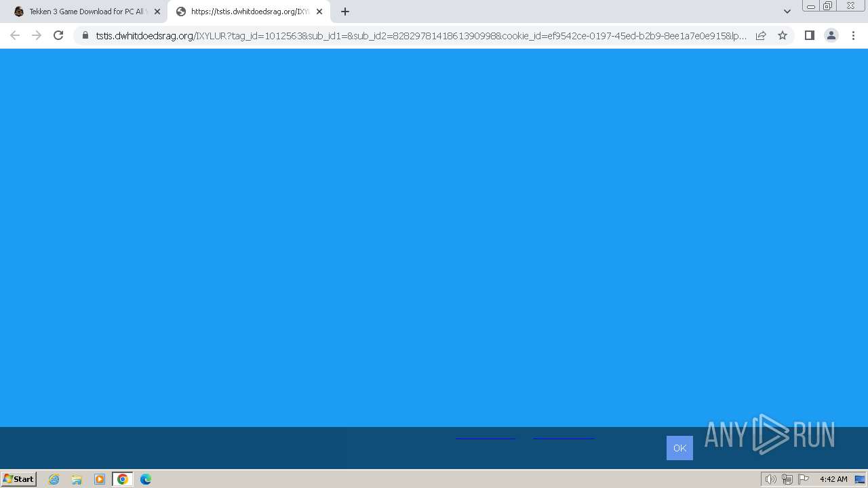Close the Tekken 3 Game Download tab

pyautogui.click(x=157, y=12)
